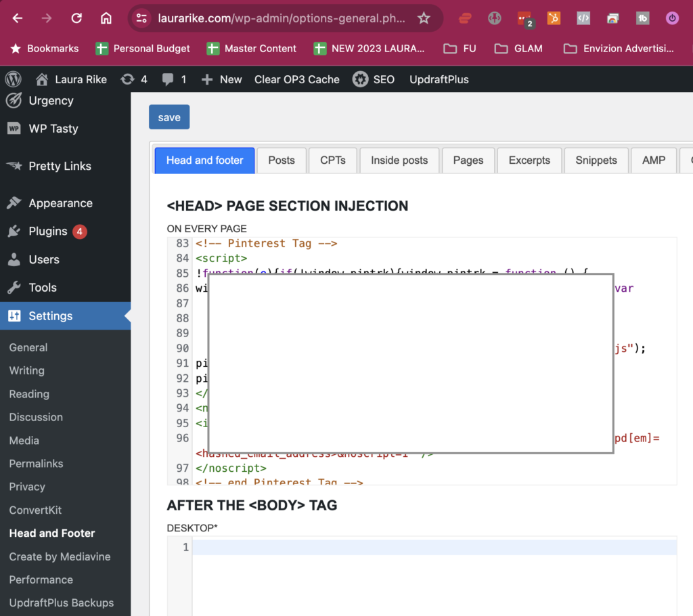Open pending updates icon showing 4
Viewport: 693px width, 616px height.
pyautogui.click(x=133, y=79)
